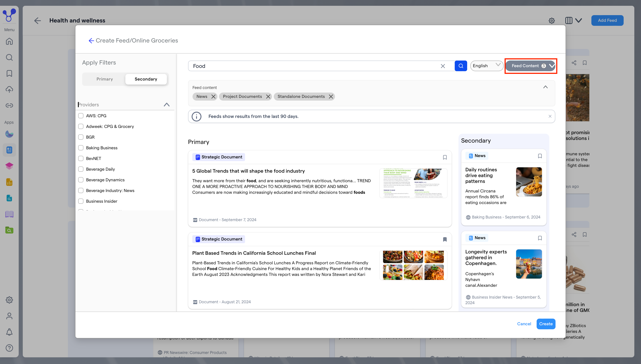Click the back arrow beside Create Feed/Online Groceries
641x364 pixels.
[91, 40]
